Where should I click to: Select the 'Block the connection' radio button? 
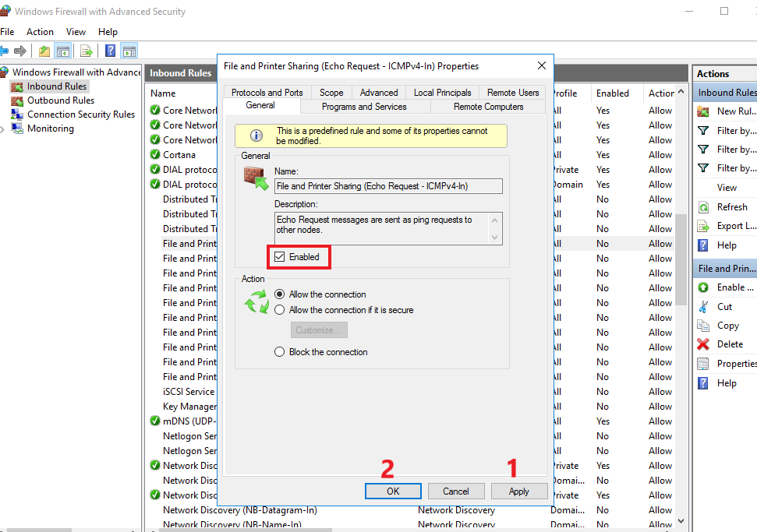click(x=280, y=352)
